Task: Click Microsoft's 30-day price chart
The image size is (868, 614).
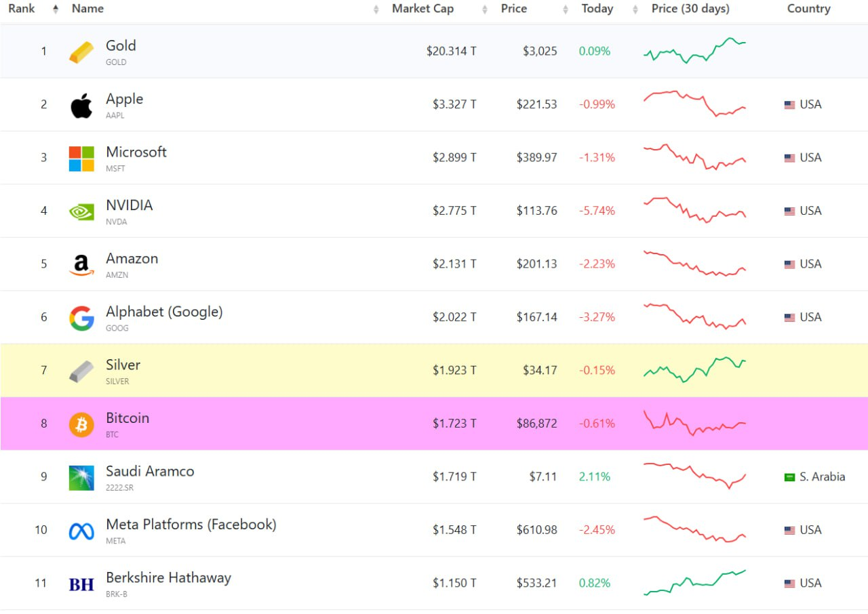Action: [x=694, y=157]
